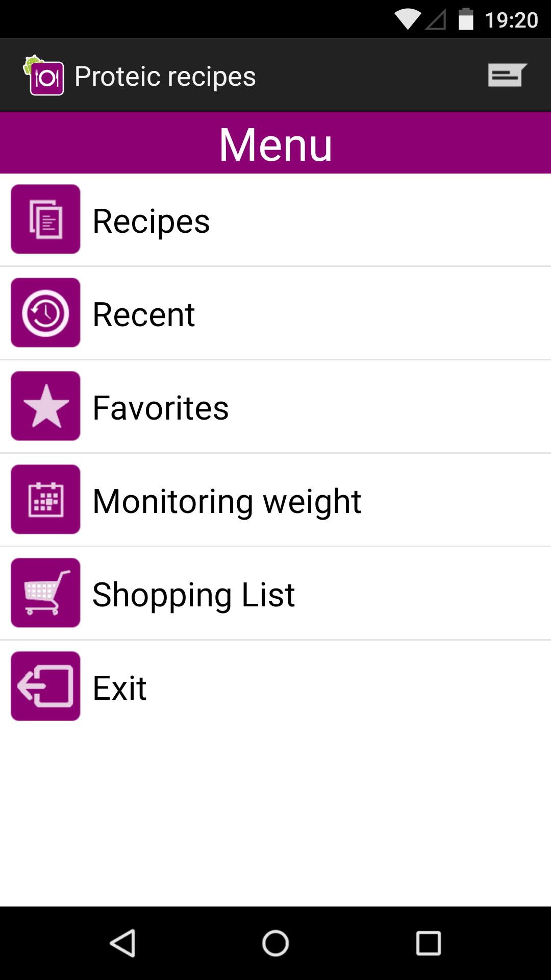The image size is (551, 980).
Task: Open the Shopping List label
Action: (193, 595)
